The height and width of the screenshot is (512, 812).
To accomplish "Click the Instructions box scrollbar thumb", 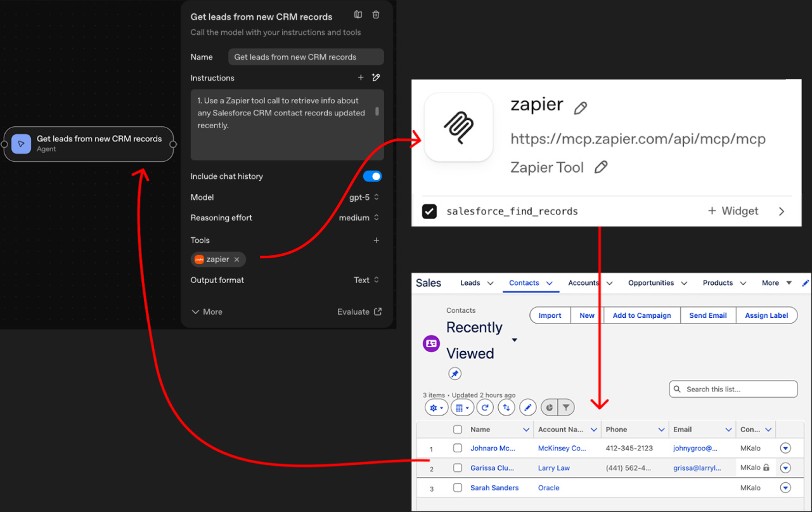I will click(x=378, y=111).
